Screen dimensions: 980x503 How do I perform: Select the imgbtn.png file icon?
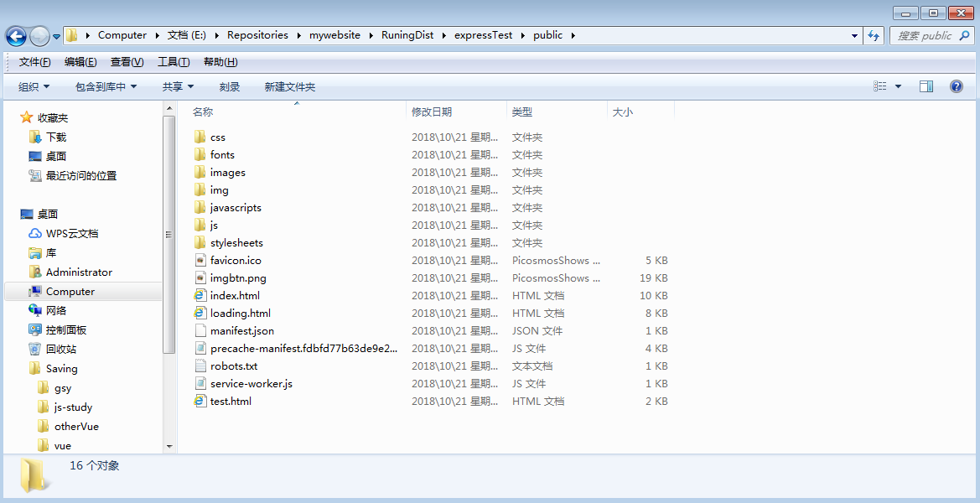[x=200, y=277]
